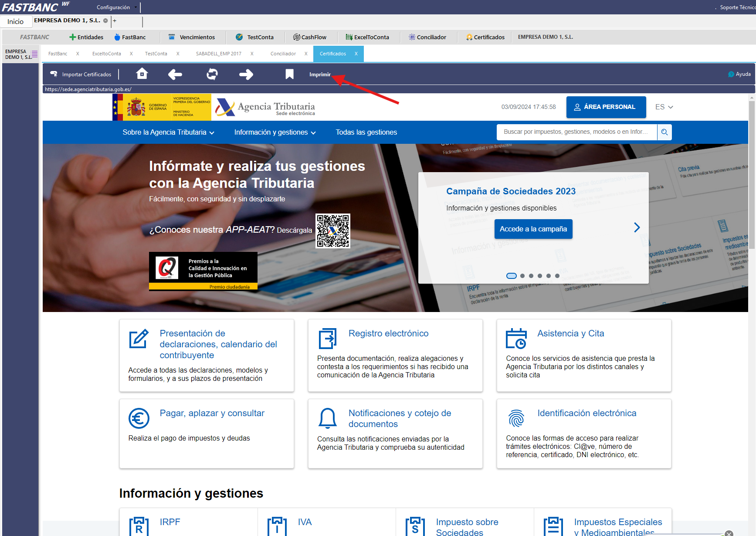Click the bell icon for Notificaciones
The width and height of the screenshot is (756, 536).
click(328, 418)
